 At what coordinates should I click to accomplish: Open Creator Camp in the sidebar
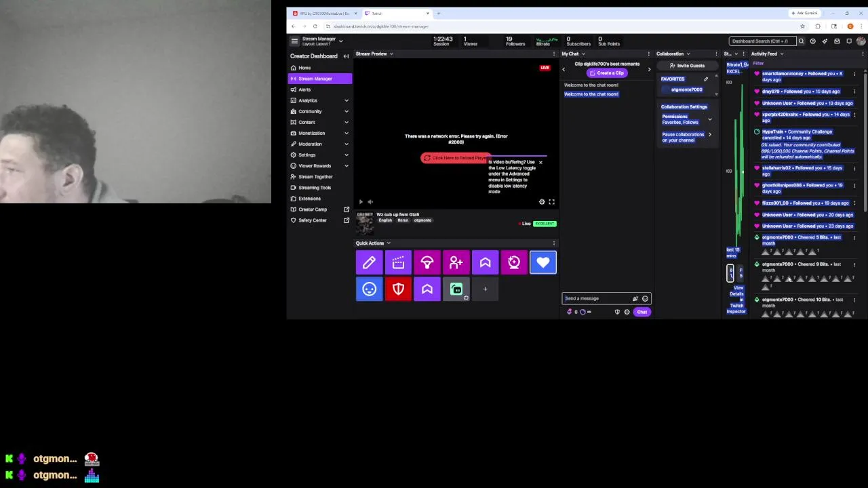click(x=319, y=209)
